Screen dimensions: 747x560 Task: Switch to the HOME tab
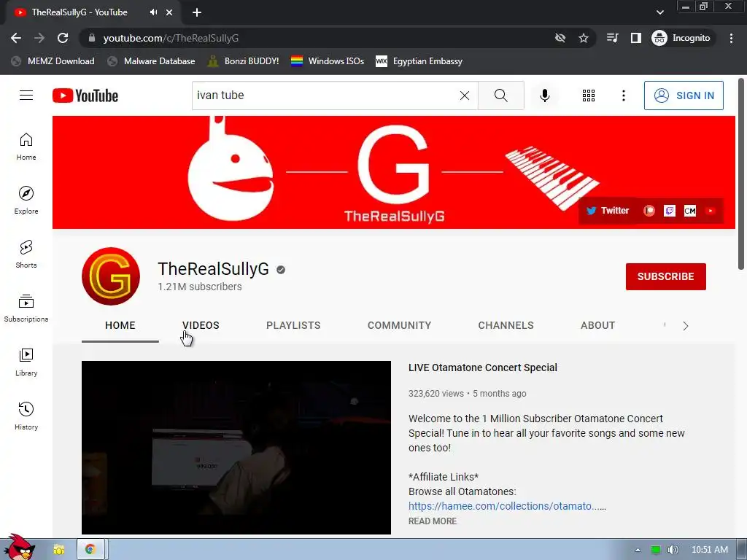(120, 325)
